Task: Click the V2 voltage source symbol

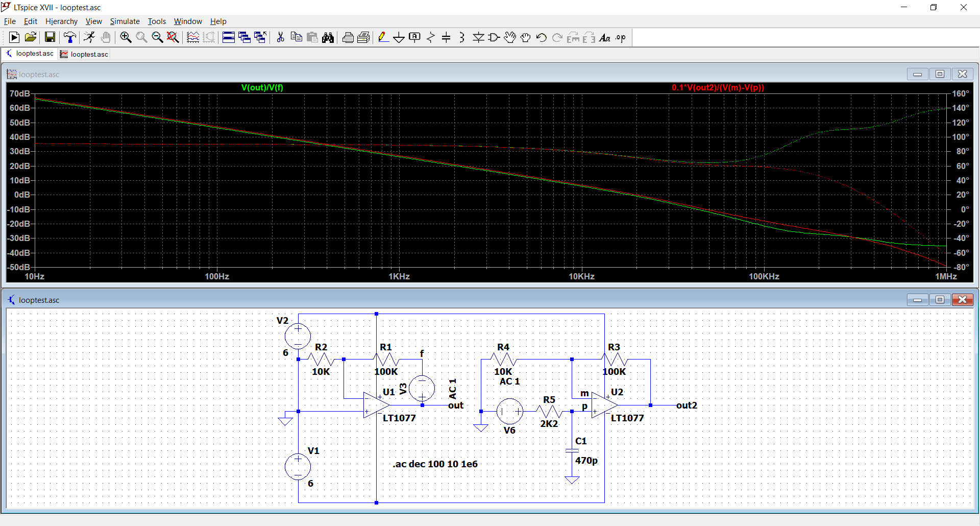Action: (298, 336)
